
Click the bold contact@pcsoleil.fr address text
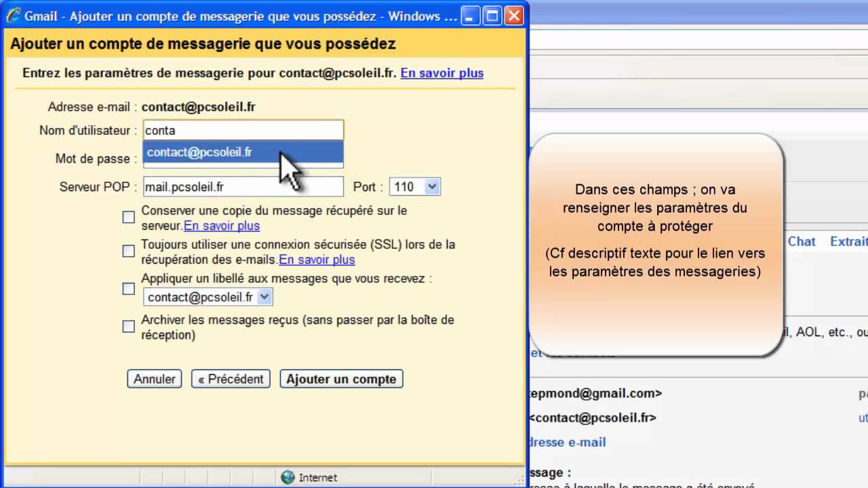coord(198,107)
